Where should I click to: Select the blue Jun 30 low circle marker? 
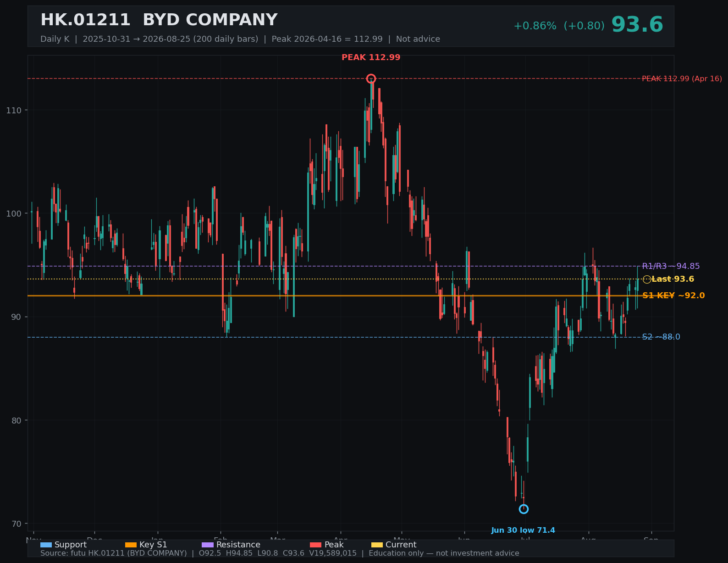524,509
